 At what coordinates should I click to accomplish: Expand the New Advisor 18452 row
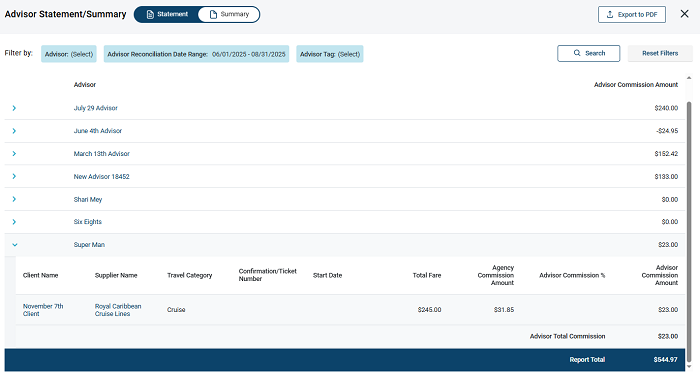click(x=14, y=176)
